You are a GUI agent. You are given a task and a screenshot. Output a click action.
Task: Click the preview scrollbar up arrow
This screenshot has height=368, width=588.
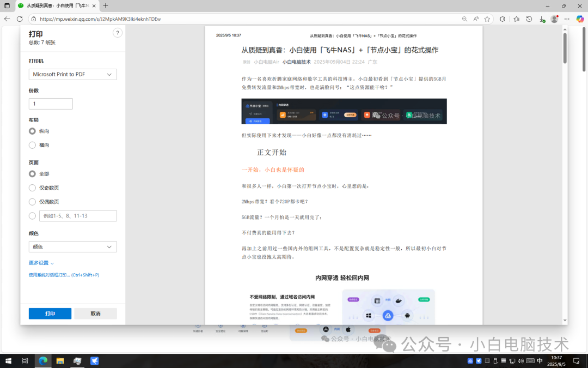[x=565, y=29]
